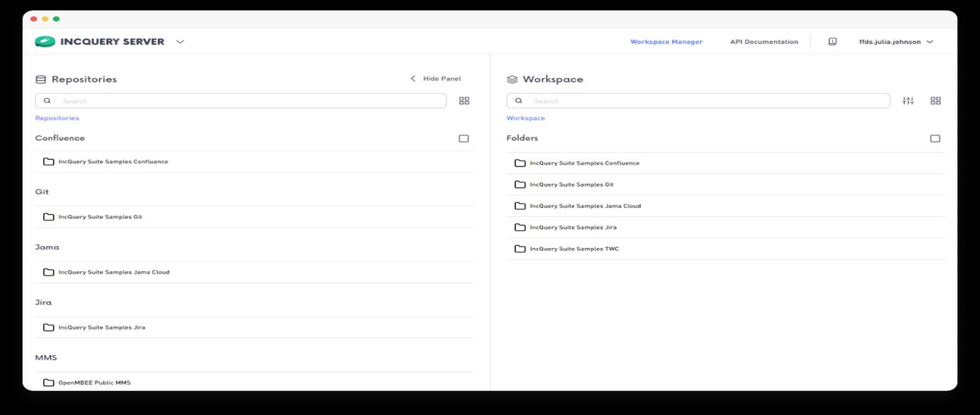Click the feedback icon beside the username

832,42
